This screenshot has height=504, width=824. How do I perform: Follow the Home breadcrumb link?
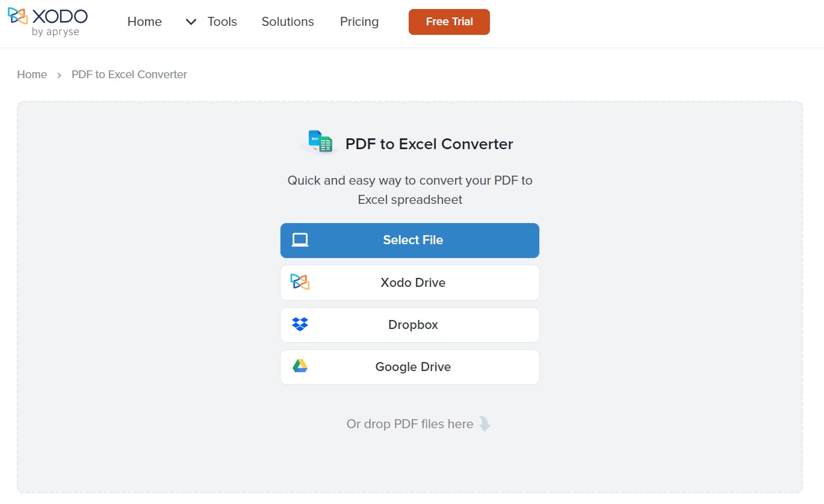(x=32, y=75)
